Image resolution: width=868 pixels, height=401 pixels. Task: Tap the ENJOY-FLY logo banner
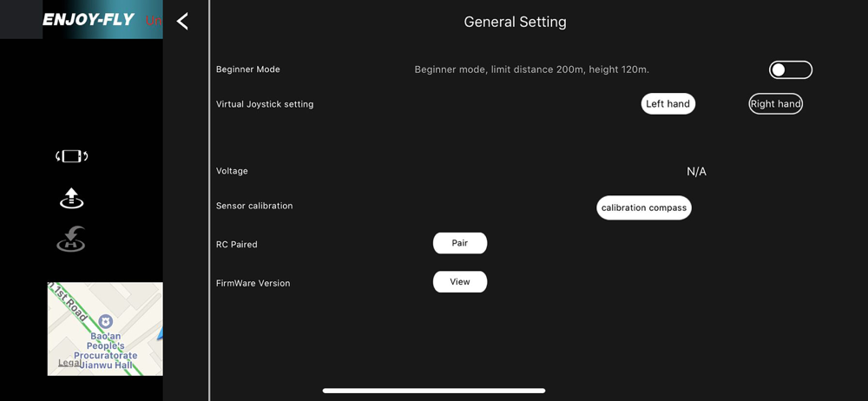89,20
